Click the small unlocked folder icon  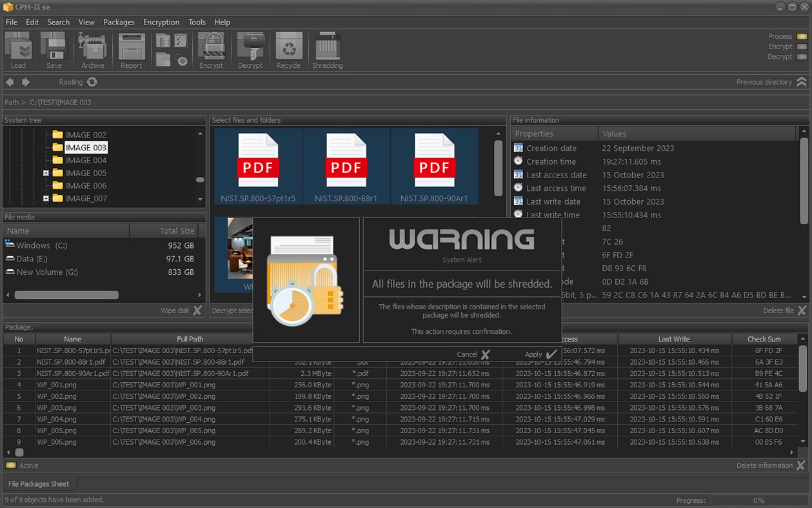click(163, 60)
